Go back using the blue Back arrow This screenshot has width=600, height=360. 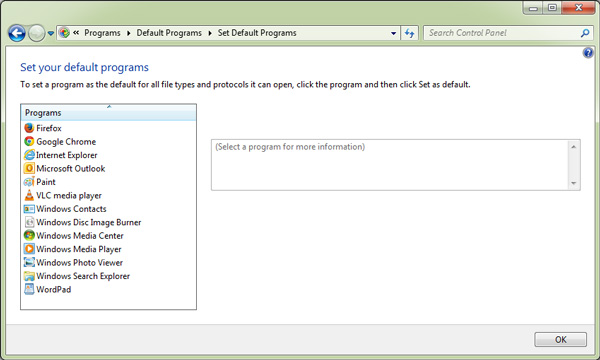click(x=17, y=33)
